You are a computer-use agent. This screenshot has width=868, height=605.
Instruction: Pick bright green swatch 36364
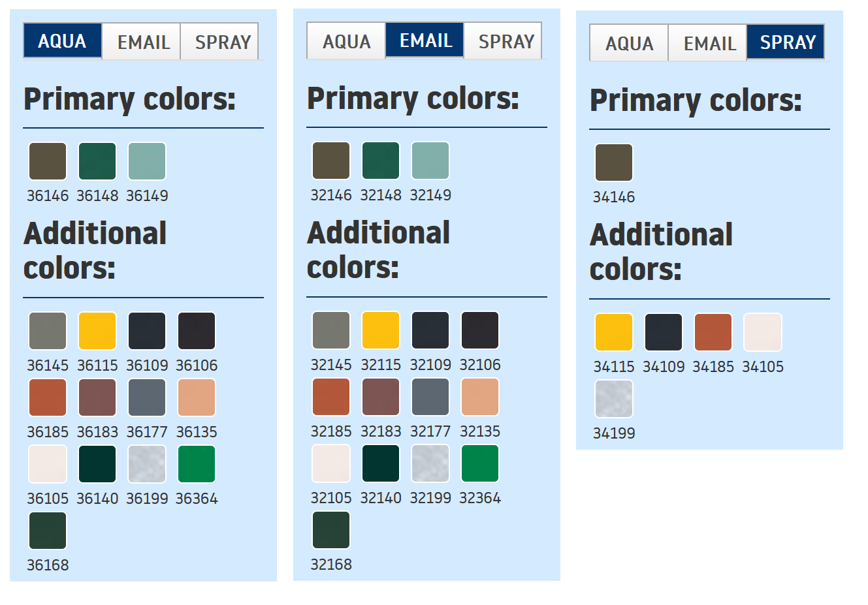pyautogui.click(x=197, y=464)
